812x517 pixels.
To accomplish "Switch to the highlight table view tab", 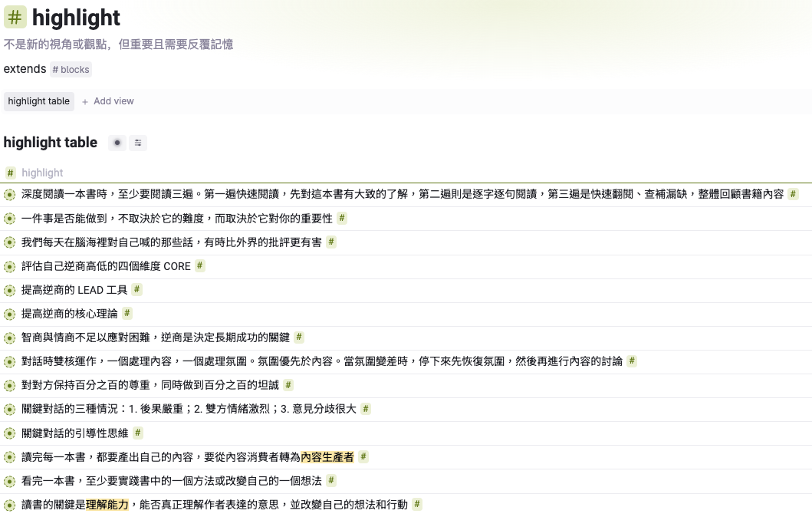I will [39, 101].
